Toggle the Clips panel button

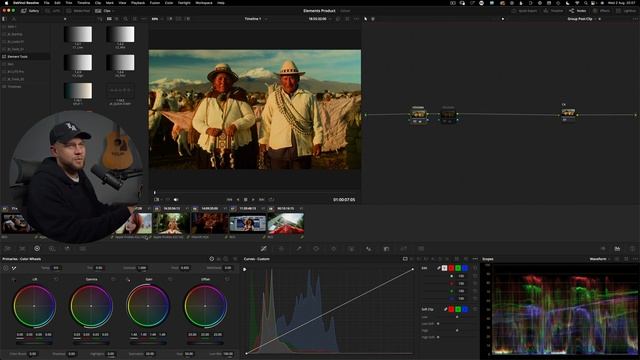[104, 11]
